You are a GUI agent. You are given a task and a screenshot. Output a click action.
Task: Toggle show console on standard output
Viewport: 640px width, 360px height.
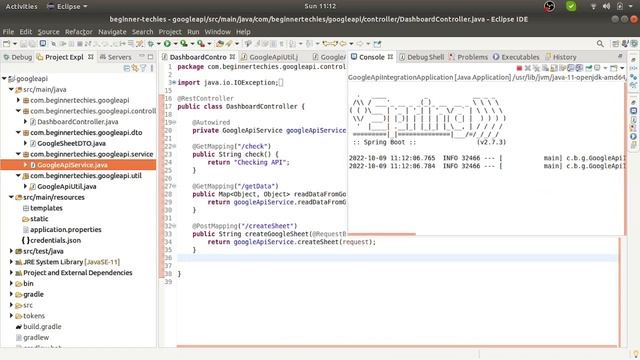click(x=571, y=68)
